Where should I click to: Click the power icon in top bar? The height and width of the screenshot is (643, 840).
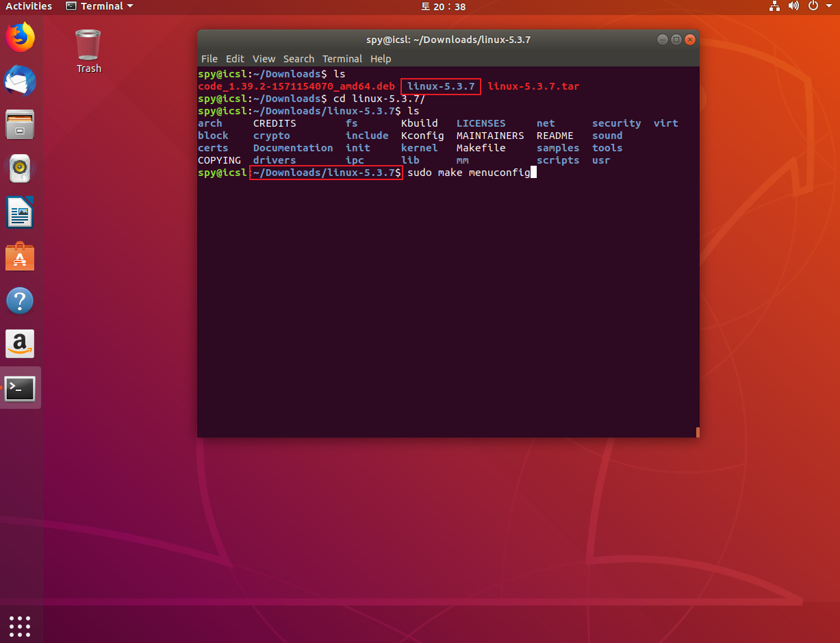(x=813, y=6)
